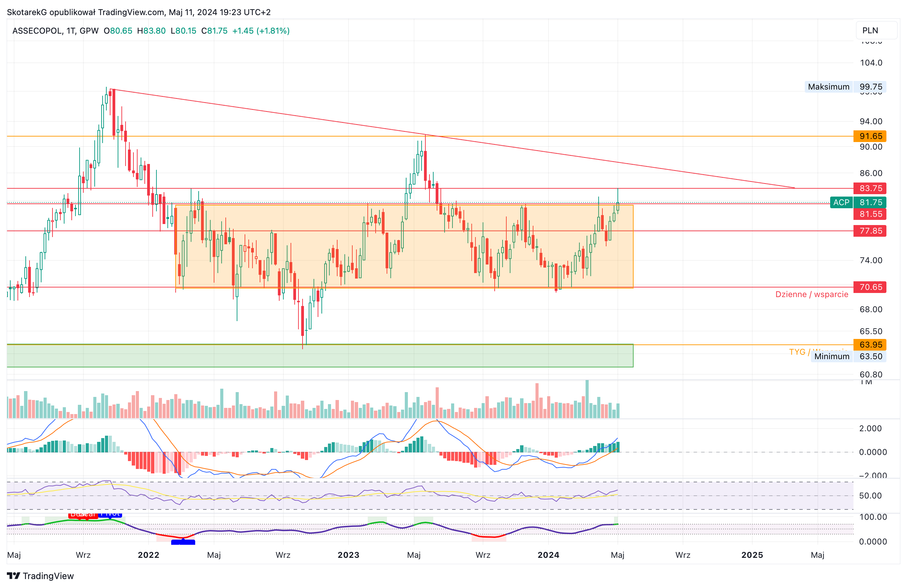Click the Maksimum 99.75 label
This screenshot has height=588, width=907.
tap(845, 86)
